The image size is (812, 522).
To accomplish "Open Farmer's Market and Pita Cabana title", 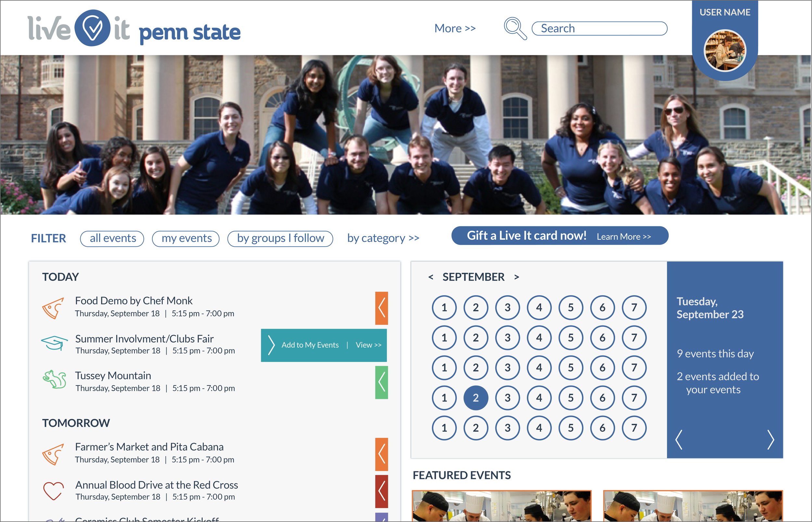I will pos(149,447).
